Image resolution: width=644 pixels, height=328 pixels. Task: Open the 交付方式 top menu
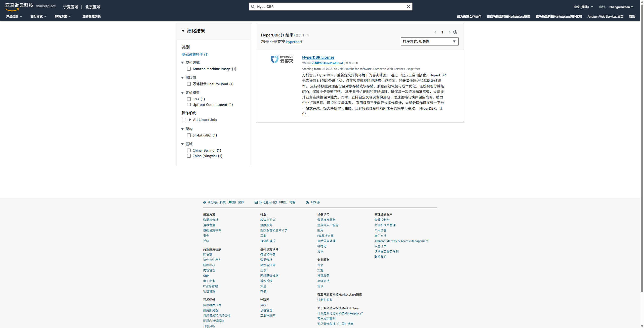[38, 17]
